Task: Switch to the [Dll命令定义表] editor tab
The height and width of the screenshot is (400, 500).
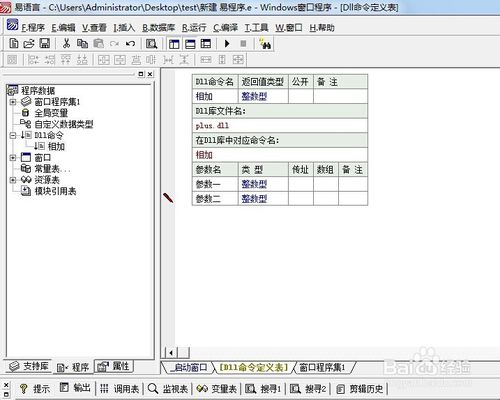Action: 253,367
